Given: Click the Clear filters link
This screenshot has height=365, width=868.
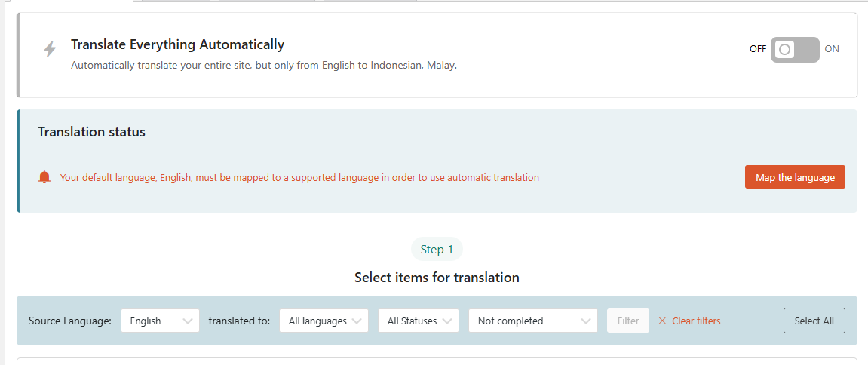Looking at the screenshot, I should point(696,321).
